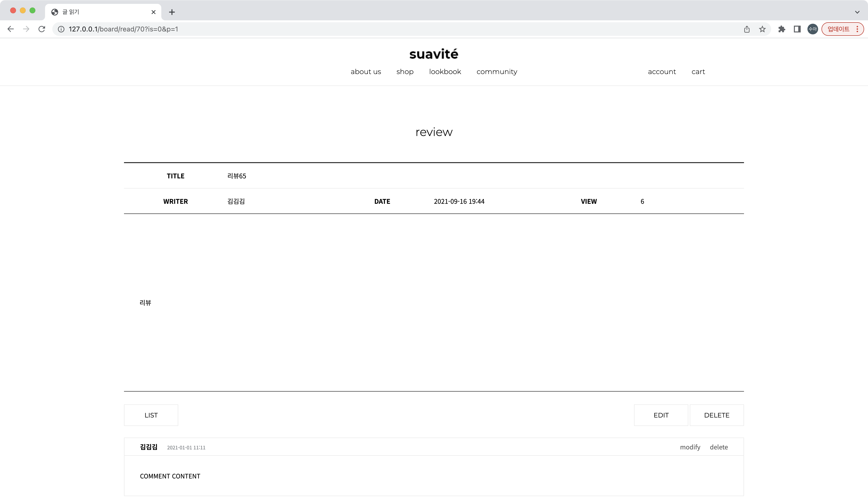Expand the tab search chevron

pyautogui.click(x=857, y=12)
